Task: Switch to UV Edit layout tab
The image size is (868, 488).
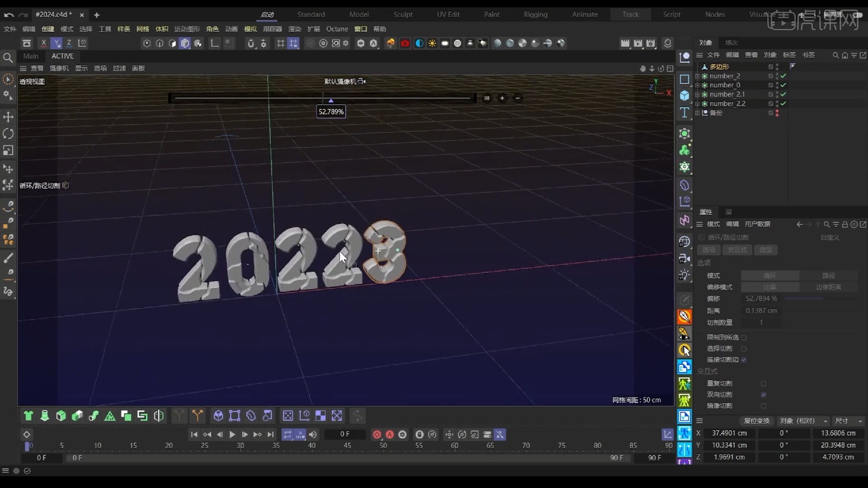Action: (448, 14)
